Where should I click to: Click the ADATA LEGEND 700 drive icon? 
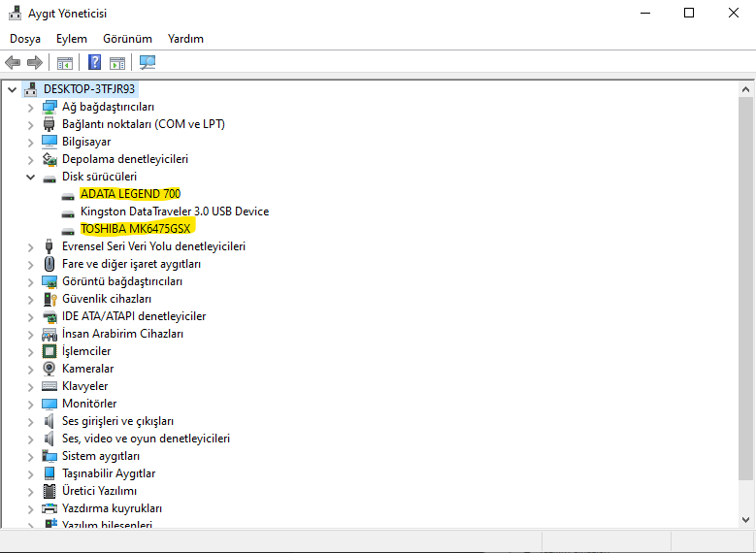click(x=68, y=196)
